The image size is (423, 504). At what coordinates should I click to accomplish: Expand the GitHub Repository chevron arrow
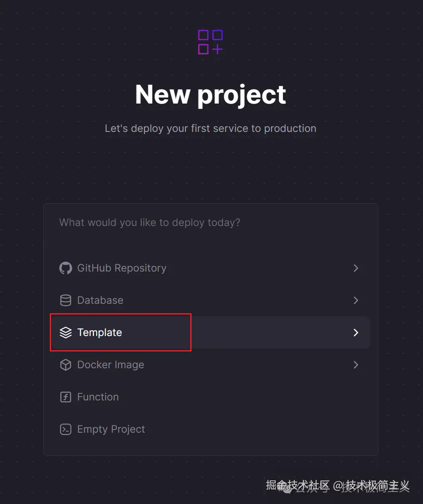(x=356, y=268)
